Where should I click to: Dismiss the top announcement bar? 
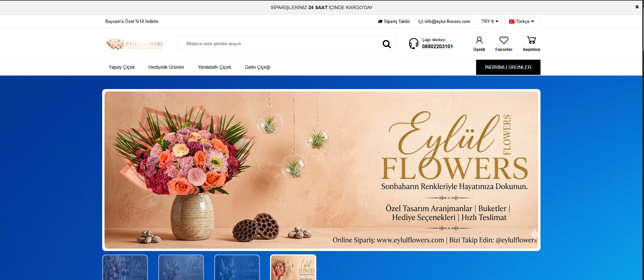pyautogui.click(x=637, y=7)
